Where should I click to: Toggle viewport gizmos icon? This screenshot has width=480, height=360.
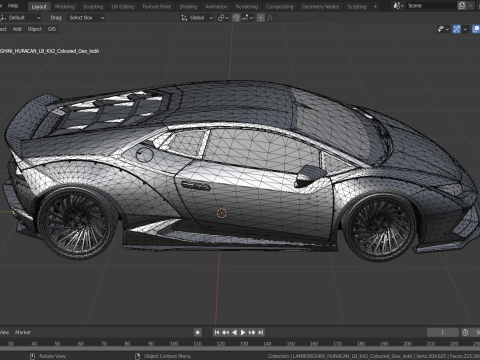(x=457, y=29)
